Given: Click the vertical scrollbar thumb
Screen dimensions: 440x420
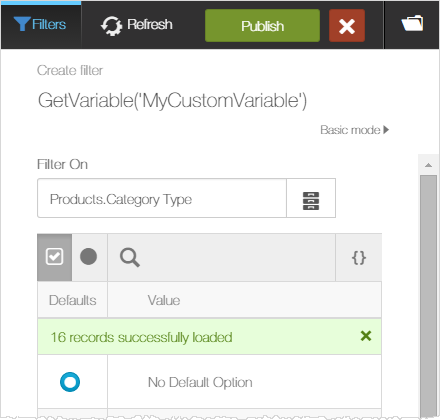Looking at the screenshot, I should 428,295.
